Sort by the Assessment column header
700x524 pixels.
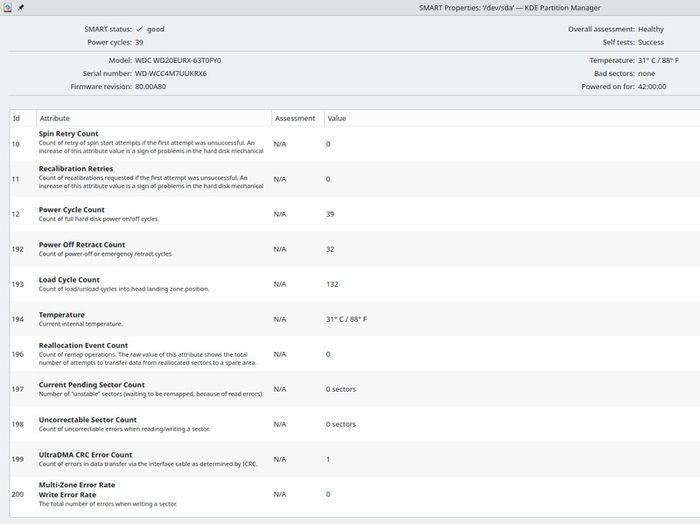[x=298, y=118]
